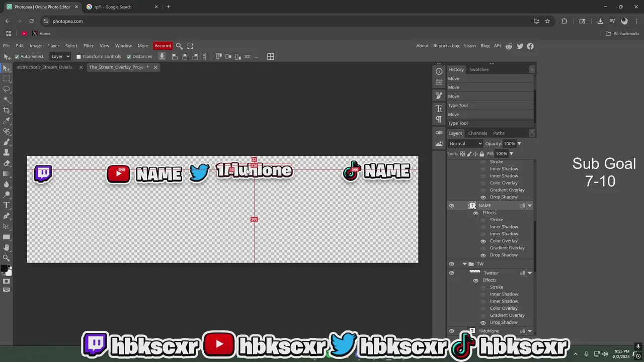Click the red Account button
Viewport: 644px width, 362px height.
click(x=163, y=46)
